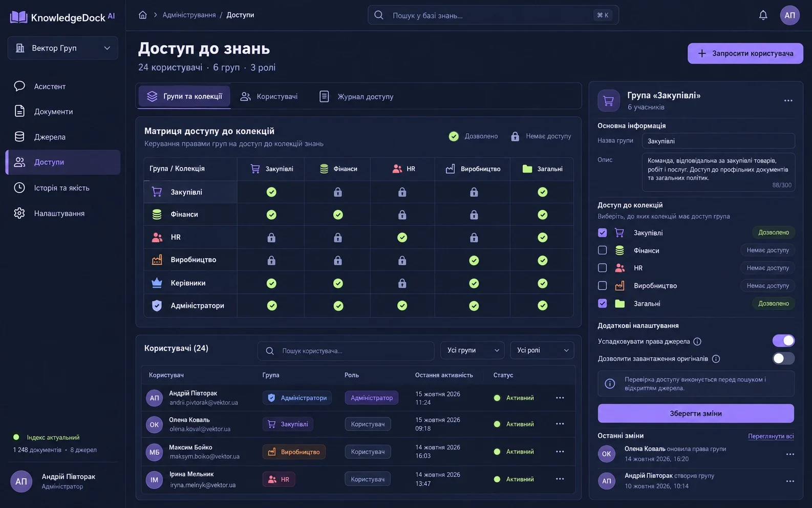Screen dimensions: 812x508
Task: Open Асистент in the sidebar
Action: click(x=63, y=86)
